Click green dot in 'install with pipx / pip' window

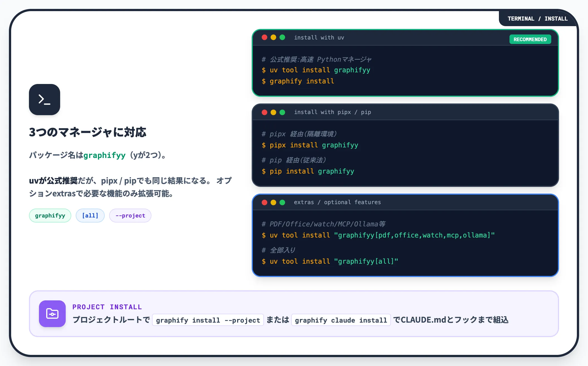click(282, 112)
